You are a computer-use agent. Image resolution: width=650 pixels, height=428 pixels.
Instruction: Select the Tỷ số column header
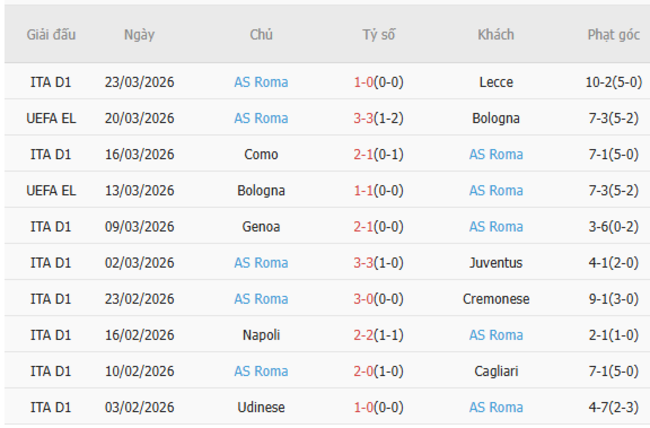[x=378, y=34]
